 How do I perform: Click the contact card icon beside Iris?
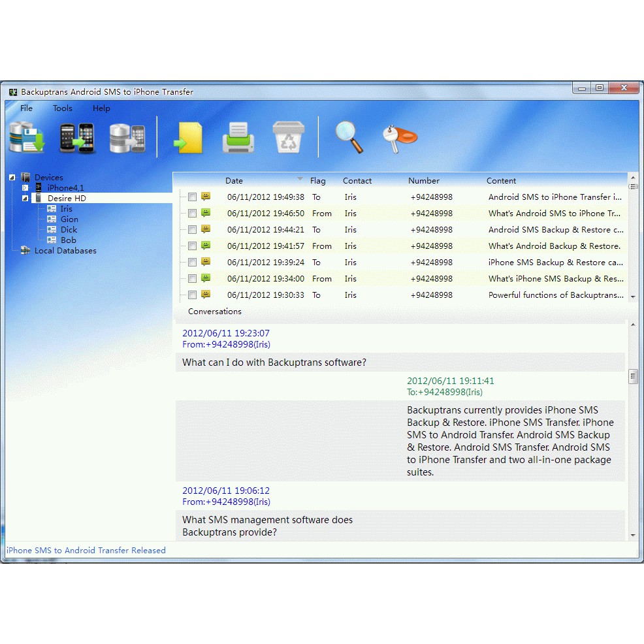[52, 208]
